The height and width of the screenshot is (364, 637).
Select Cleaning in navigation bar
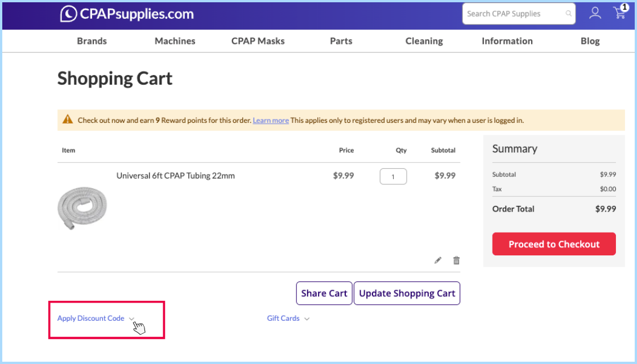point(424,41)
